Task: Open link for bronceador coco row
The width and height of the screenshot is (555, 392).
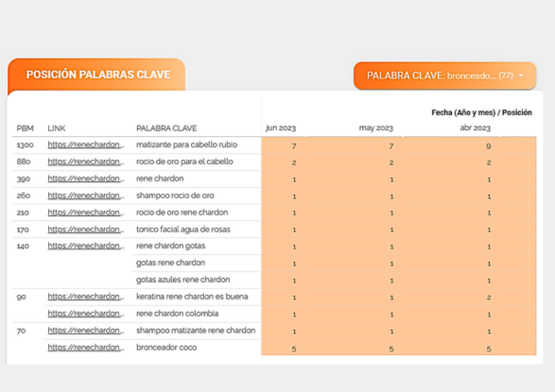Action: (x=86, y=348)
